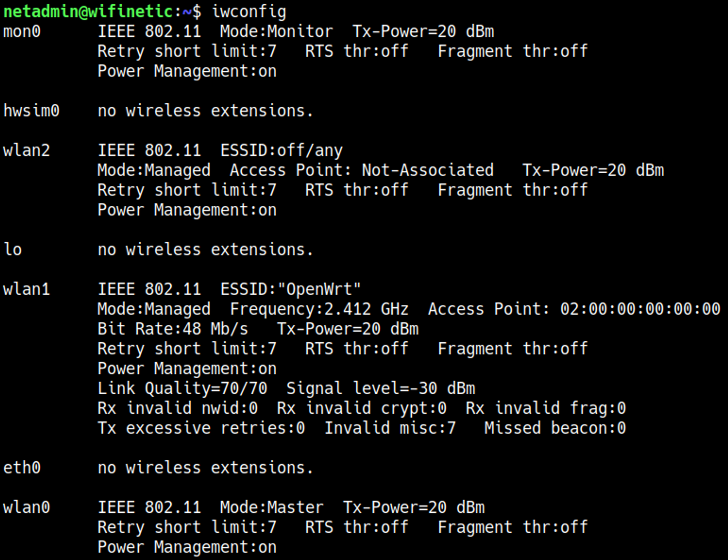The height and width of the screenshot is (560, 728).
Task: Click the Invalid misc:7 text
Action: tap(389, 428)
